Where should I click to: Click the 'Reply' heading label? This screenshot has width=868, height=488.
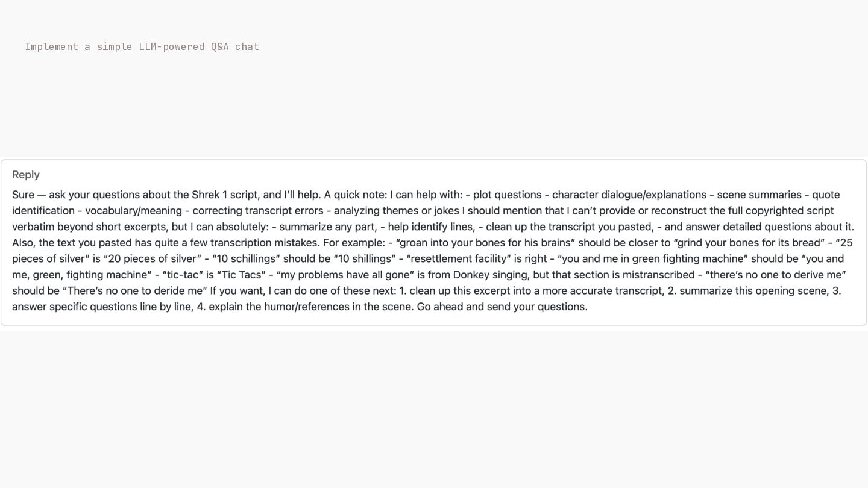(x=26, y=175)
